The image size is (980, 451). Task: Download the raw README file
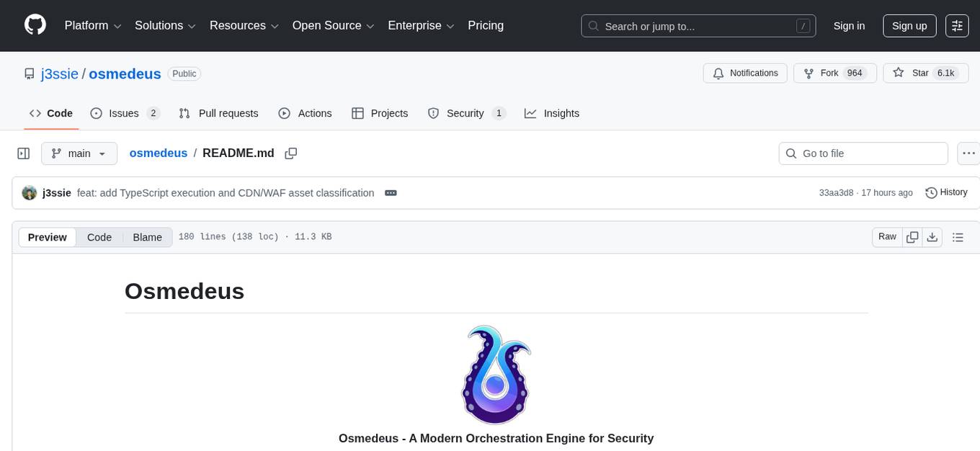932,236
